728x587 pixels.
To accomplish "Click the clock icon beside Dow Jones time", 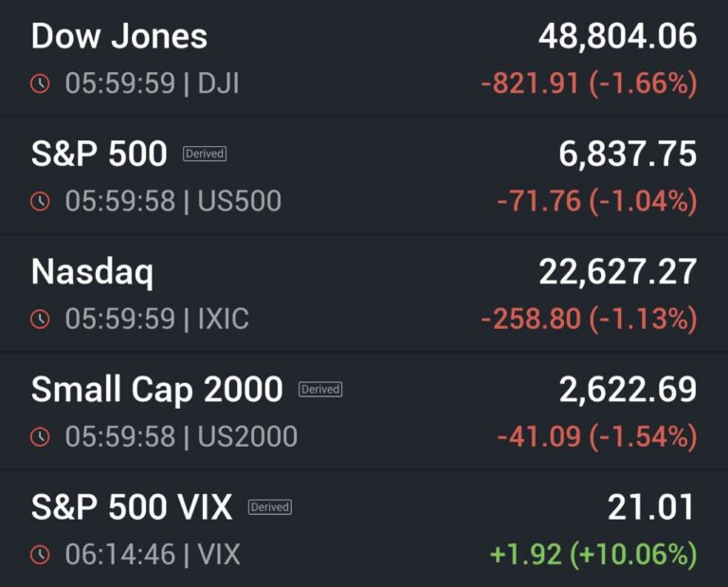I will pos(40,83).
